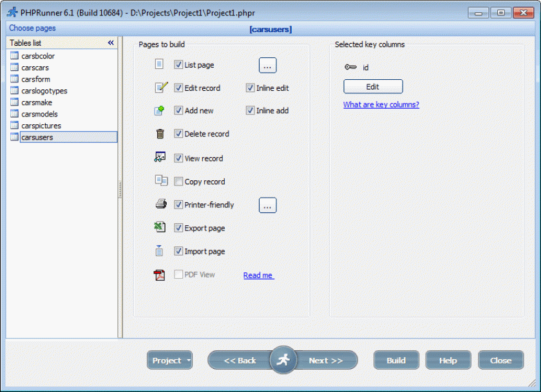
Task: Select the carsmodels table
Action: 39,114
